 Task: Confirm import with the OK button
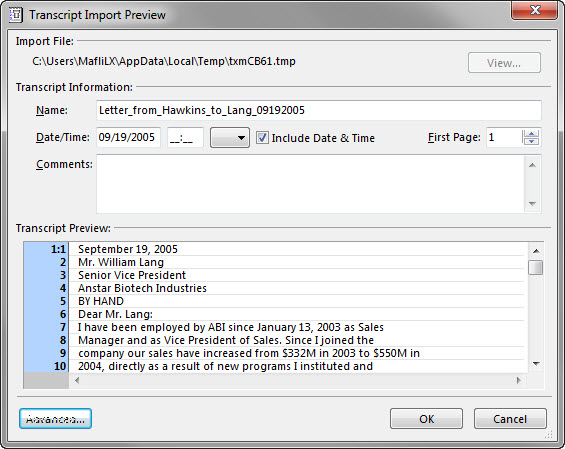[x=426, y=419]
